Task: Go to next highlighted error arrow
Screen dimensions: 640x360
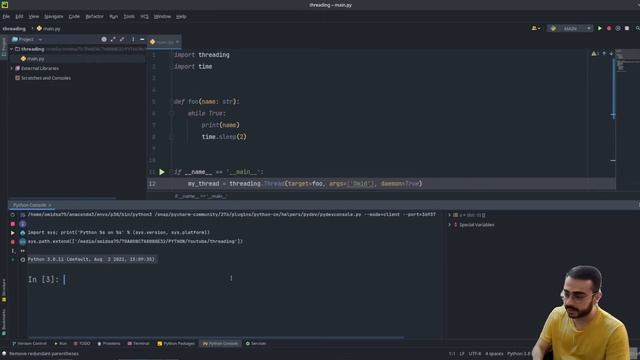Action: (x=611, y=53)
